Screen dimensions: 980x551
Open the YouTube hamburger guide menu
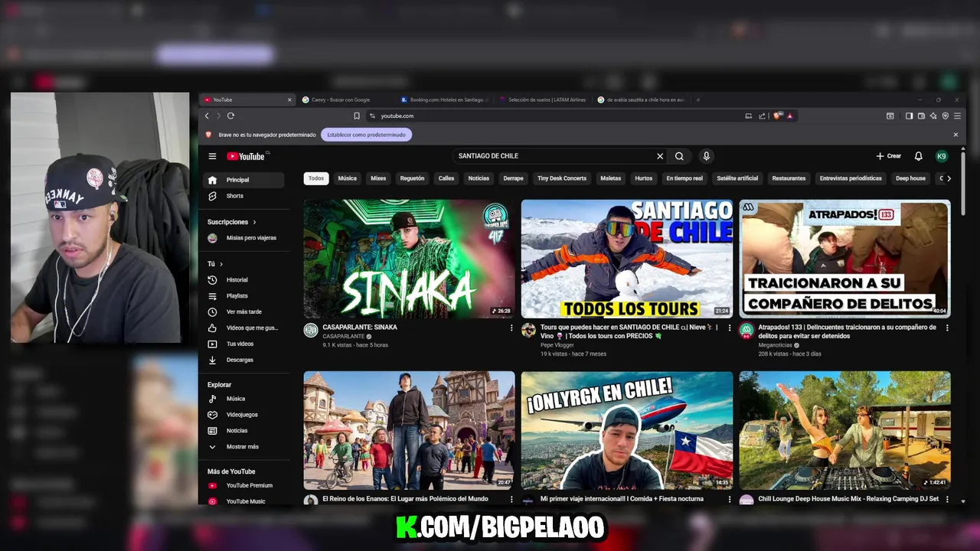click(212, 156)
